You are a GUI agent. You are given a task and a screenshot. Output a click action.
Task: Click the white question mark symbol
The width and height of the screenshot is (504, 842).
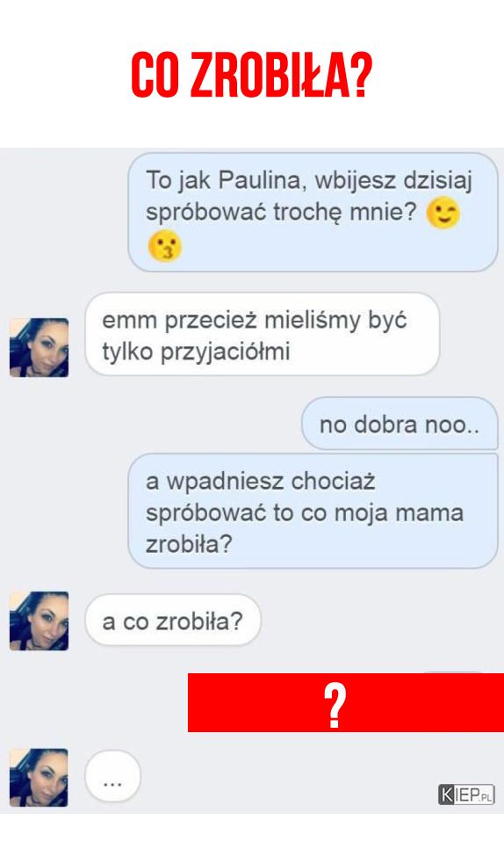pyautogui.click(x=335, y=706)
